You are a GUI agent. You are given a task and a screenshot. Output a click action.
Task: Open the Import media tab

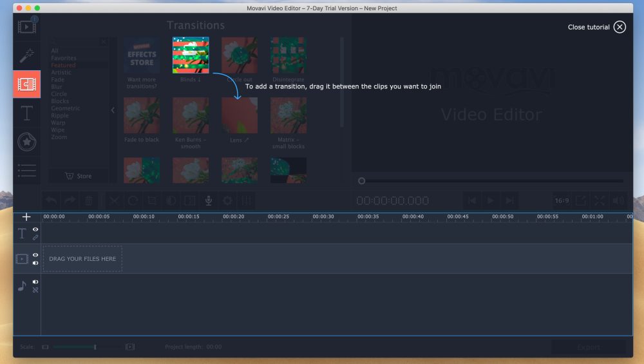26,28
